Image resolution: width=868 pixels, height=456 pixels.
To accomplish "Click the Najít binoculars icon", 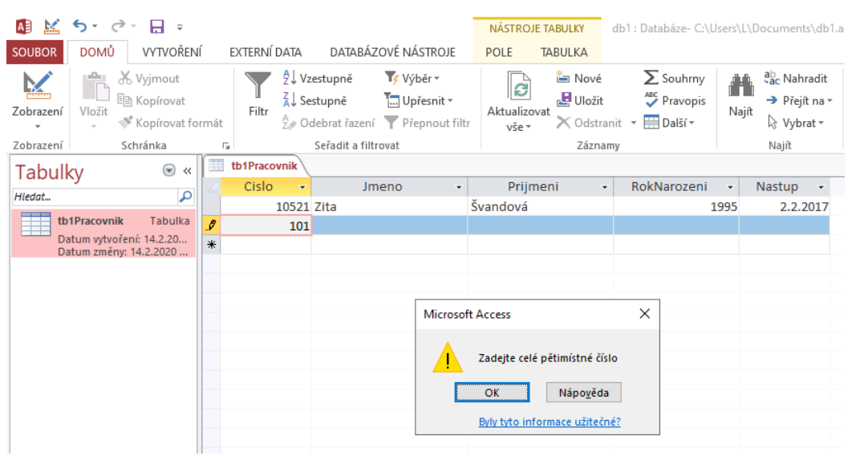I will pos(740,86).
